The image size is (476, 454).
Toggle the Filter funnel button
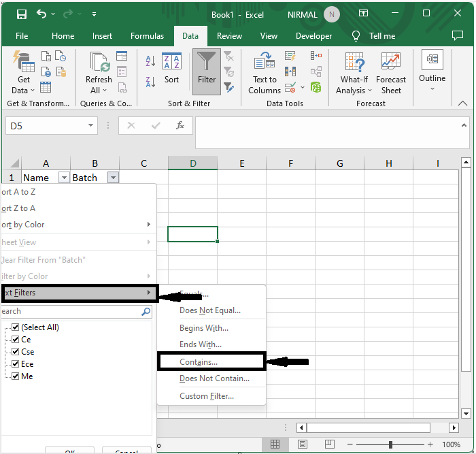[207, 71]
